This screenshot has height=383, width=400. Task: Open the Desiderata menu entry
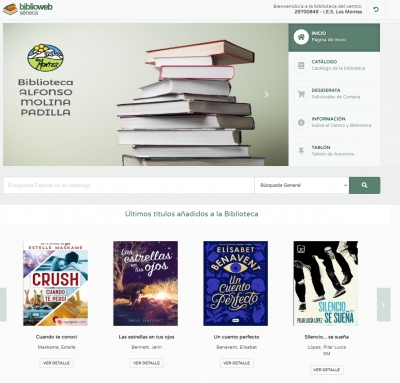point(334,94)
